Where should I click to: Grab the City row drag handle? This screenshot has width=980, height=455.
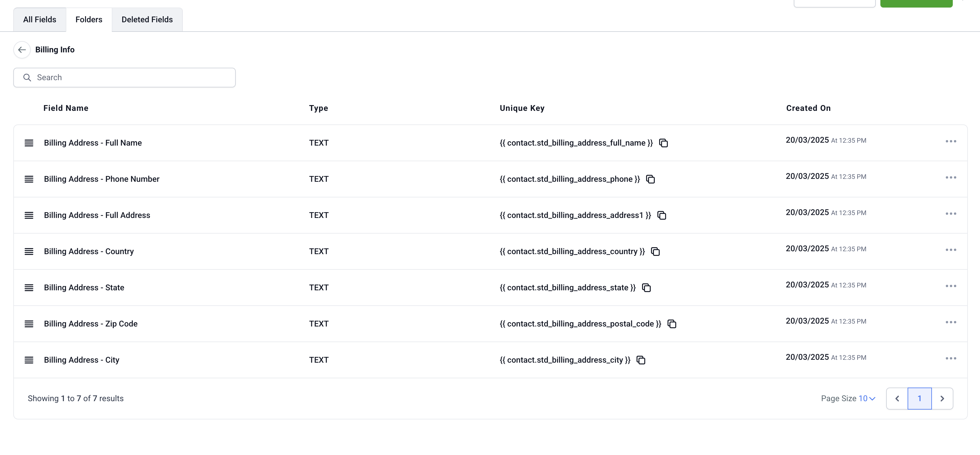29,359
